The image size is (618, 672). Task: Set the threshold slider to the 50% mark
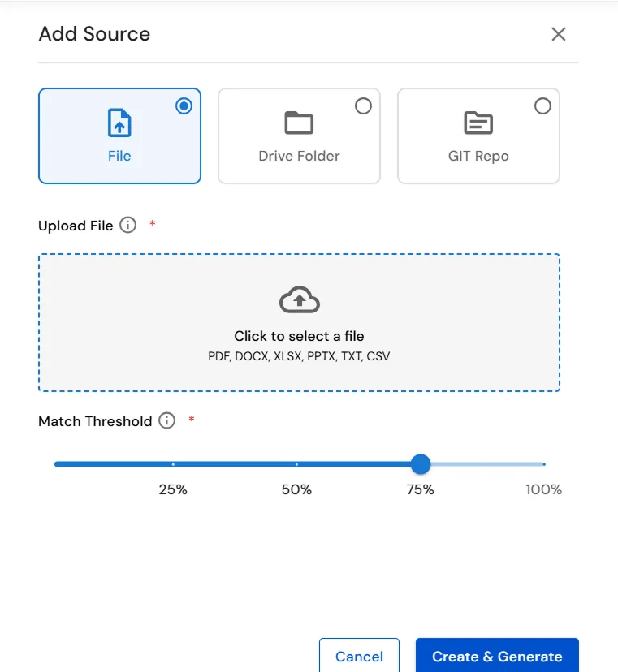(296, 464)
